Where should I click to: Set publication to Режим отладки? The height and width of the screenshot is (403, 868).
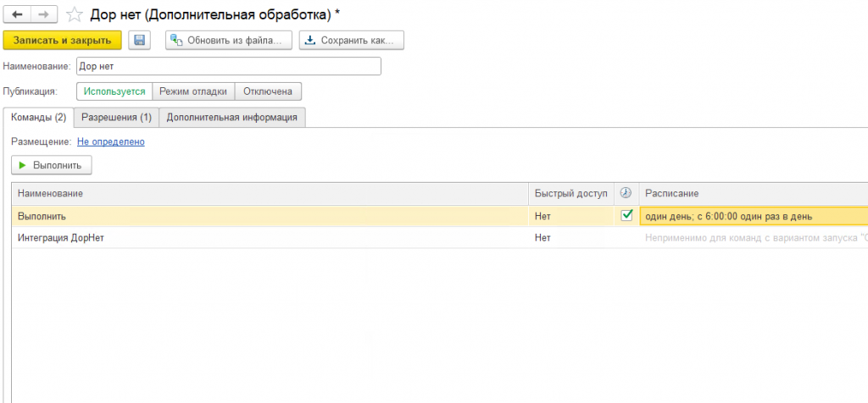pyautogui.click(x=193, y=91)
